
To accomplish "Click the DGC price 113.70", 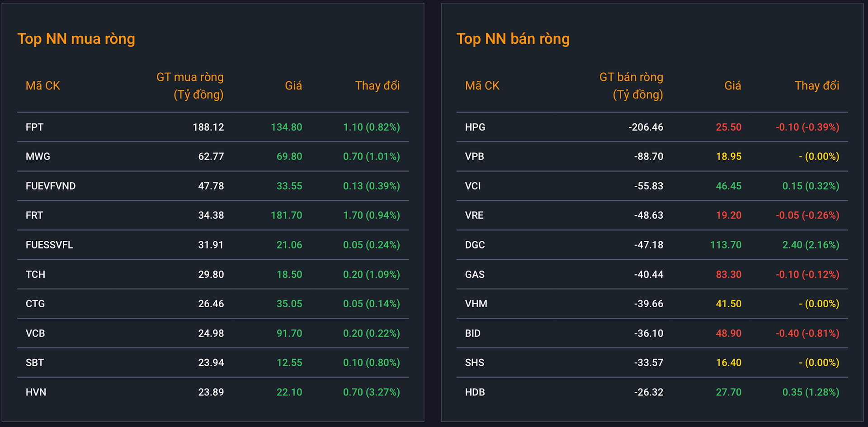I will [x=726, y=245].
